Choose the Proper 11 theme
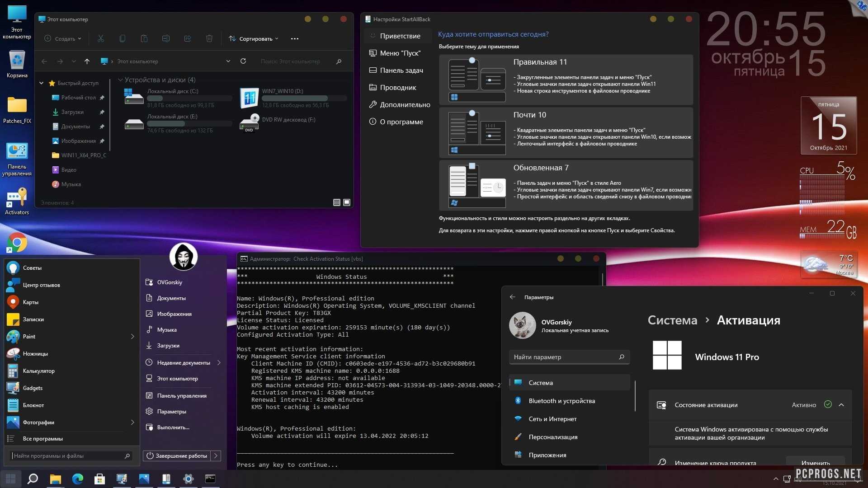This screenshot has height=488, width=868. tap(566, 80)
